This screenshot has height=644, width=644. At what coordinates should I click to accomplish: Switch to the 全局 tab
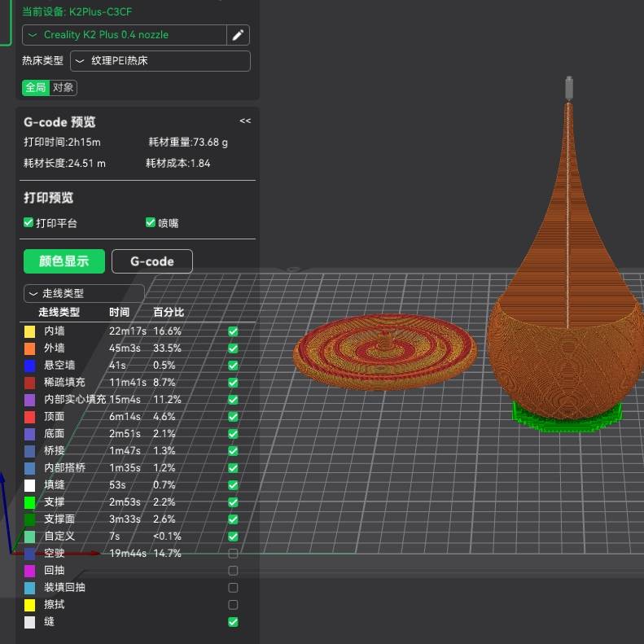click(x=36, y=87)
